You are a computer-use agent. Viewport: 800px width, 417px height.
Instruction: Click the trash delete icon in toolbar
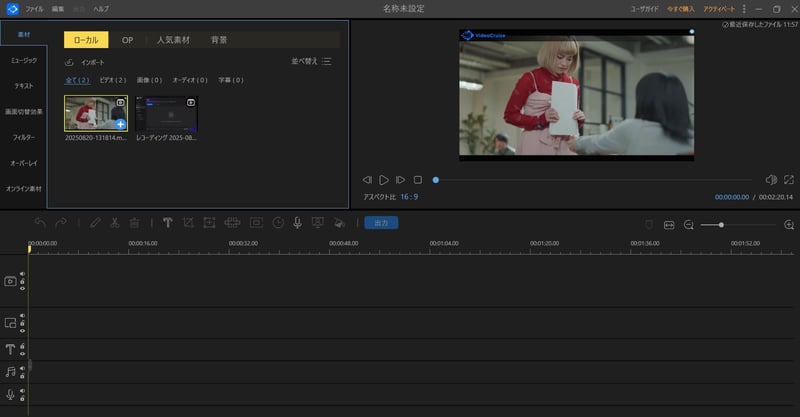135,223
